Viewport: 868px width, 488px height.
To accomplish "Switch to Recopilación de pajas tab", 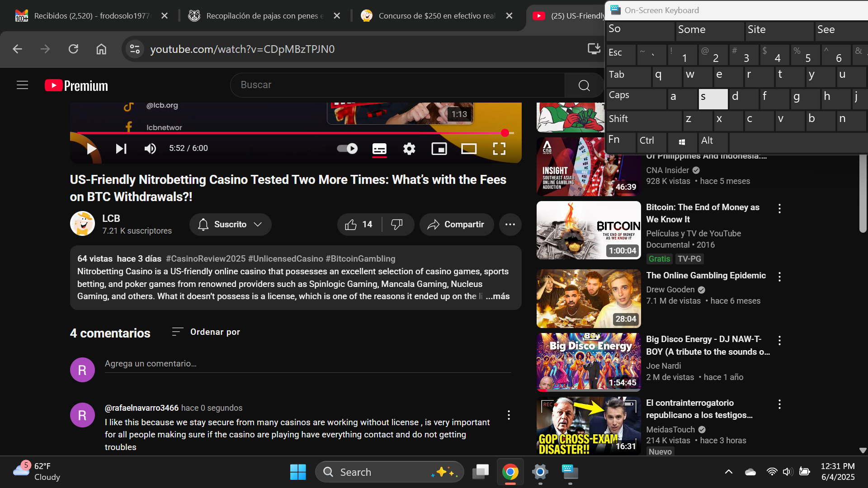I will 264,16.
